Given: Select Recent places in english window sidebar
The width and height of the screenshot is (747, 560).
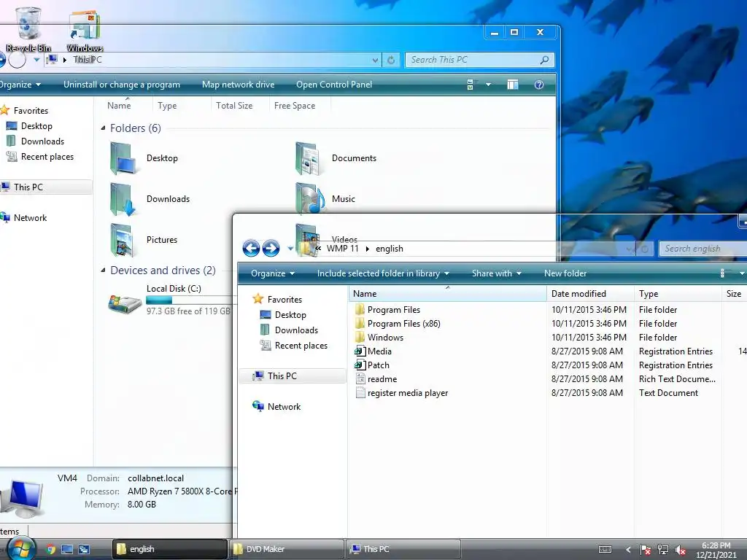Looking at the screenshot, I should point(293,346).
